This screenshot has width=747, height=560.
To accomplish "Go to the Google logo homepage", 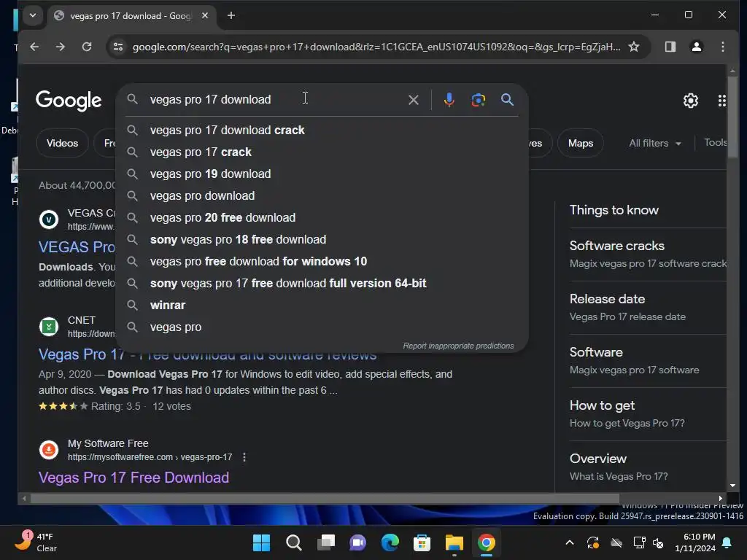I will click(69, 100).
